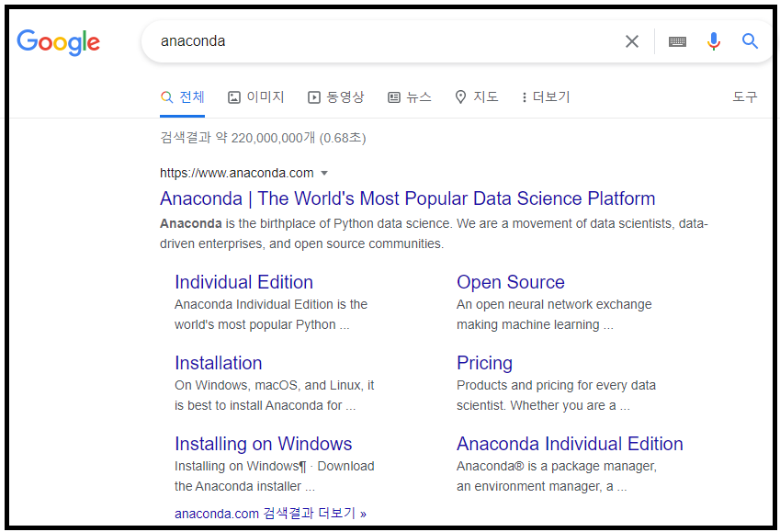Start voice search with microphone icon
The height and width of the screenshot is (532, 780).
(713, 41)
